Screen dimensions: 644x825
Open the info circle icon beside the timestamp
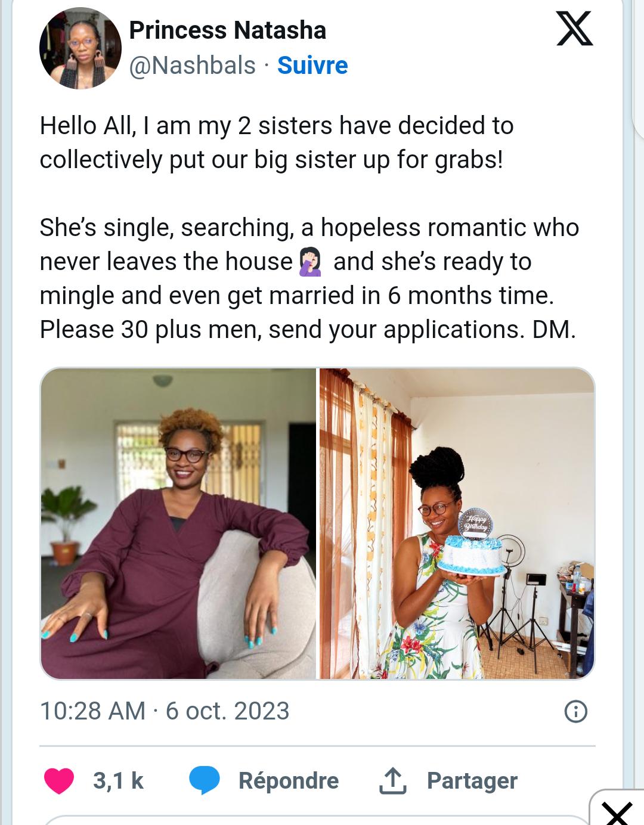575,711
